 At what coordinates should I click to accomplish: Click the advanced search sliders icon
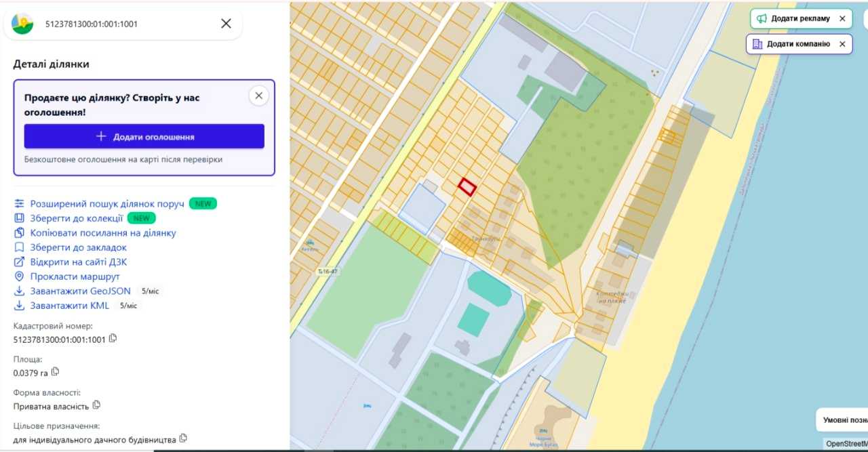coord(19,203)
